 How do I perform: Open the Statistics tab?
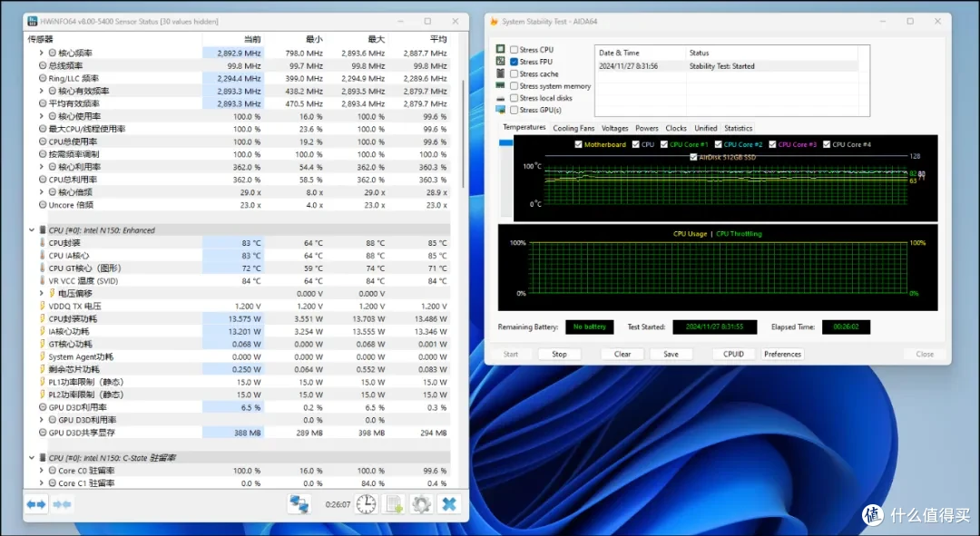738,128
